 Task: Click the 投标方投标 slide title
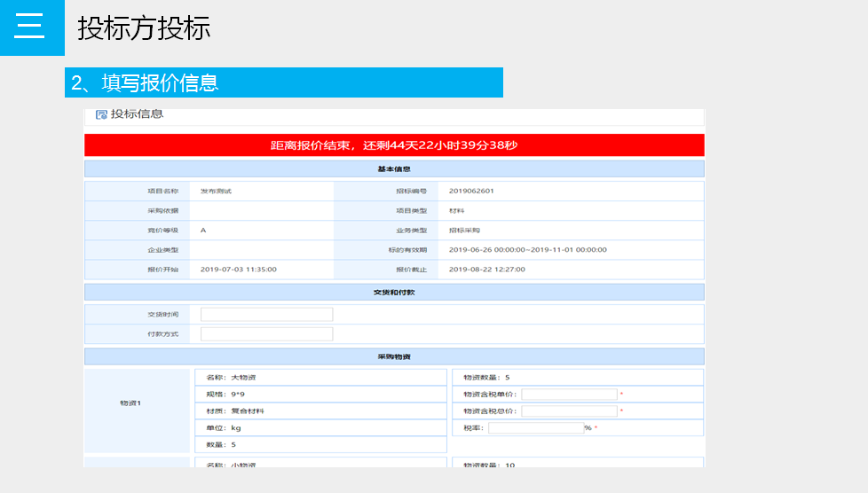(x=144, y=28)
